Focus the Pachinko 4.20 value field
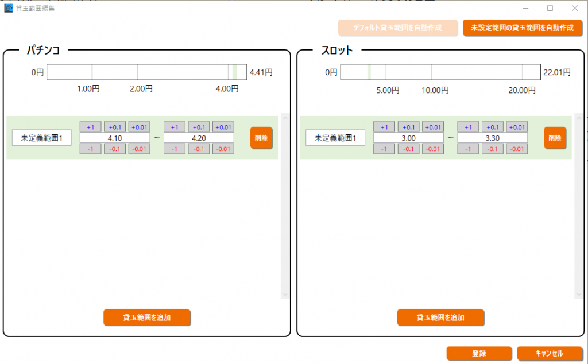588x364 pixels. (199, 138)
